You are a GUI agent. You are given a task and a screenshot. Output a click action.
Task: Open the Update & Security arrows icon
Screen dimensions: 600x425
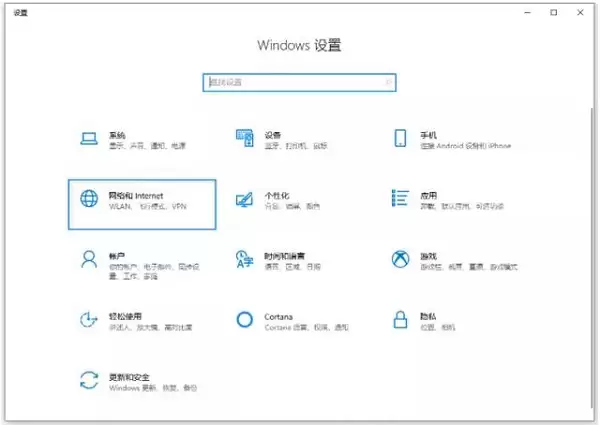tap(89, 380)
